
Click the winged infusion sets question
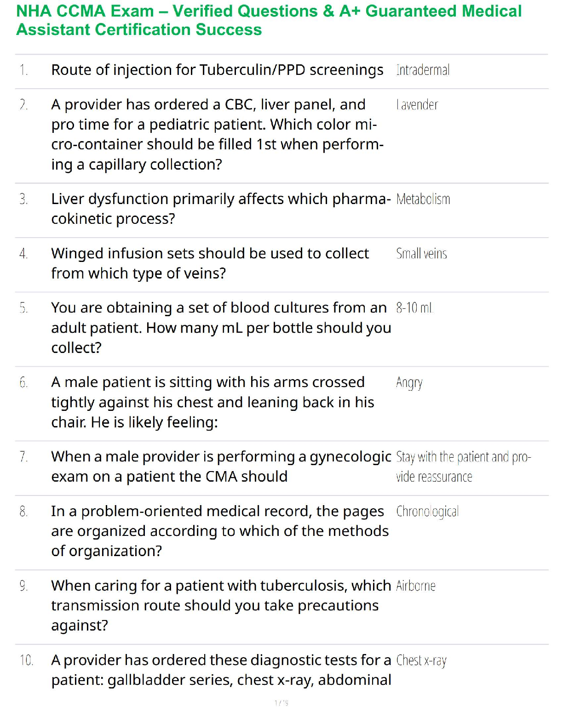click(210, 263)
